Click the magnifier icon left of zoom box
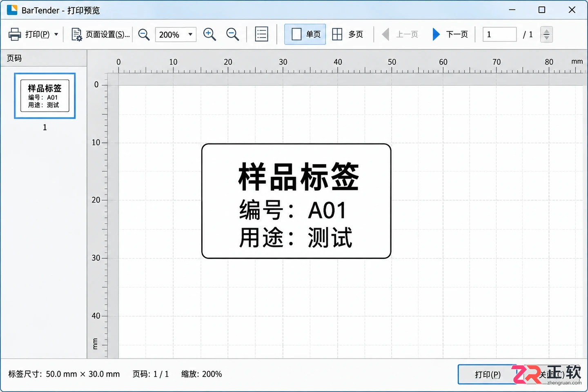This screenshot has width=588, height=392. pyautogui.click(x=144, y=34)
